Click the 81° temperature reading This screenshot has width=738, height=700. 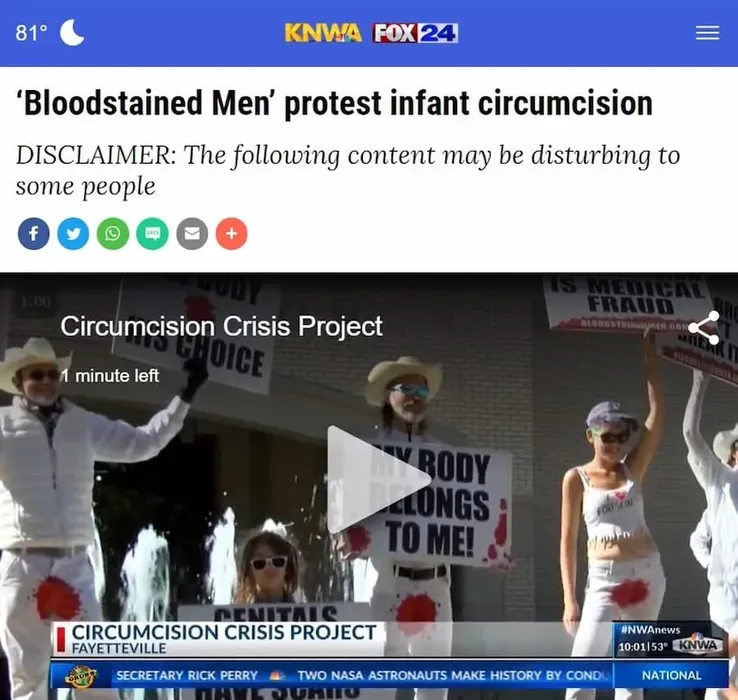tap(32, 33)
